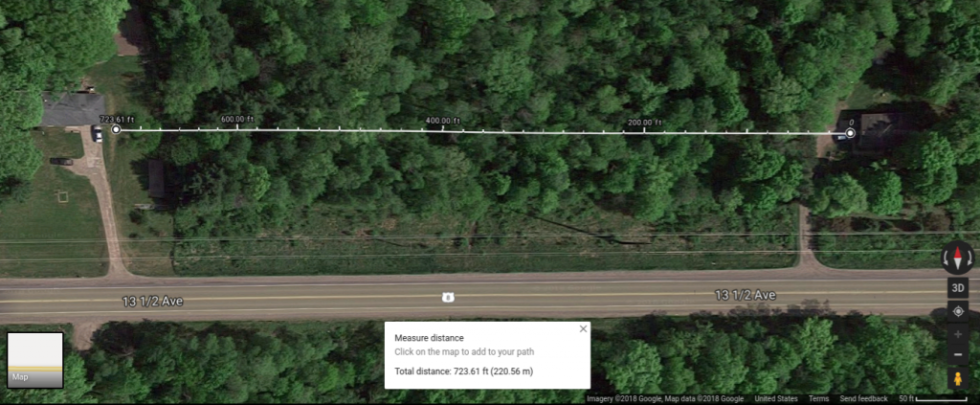Image resolution: width=980 pixels, height=405 pixels.
Task: Show your location with the target icon
Action: [x=957, y=311]
